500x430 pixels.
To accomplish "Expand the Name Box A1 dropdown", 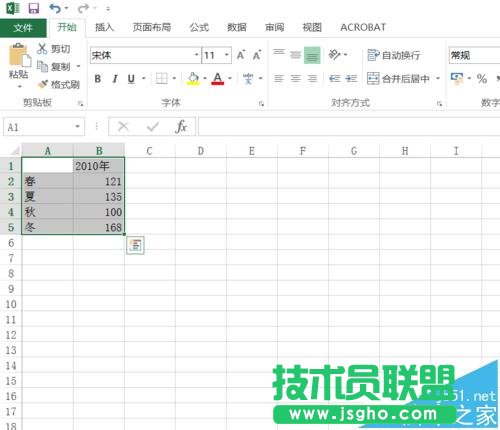I will click(77, 127).
